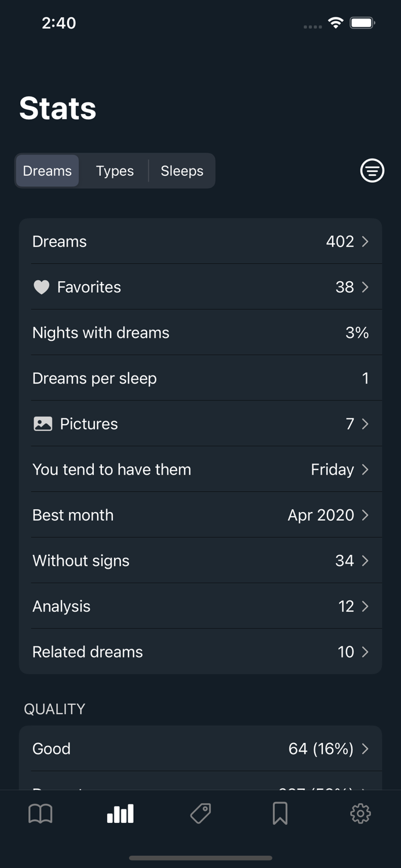The height and width of the screenshot is (868, 401).
Task: Select the bar chart stats icon
Action: (120, 813)
